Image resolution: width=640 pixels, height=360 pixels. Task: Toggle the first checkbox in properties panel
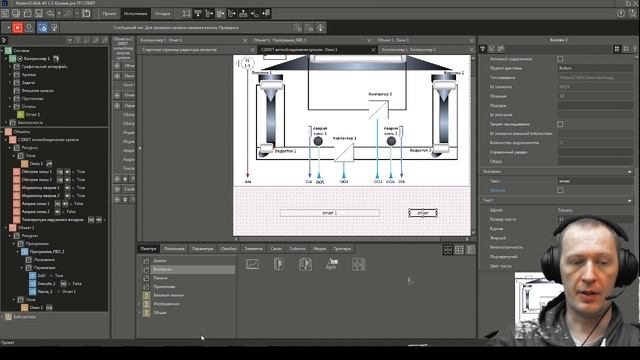[560, 59]
